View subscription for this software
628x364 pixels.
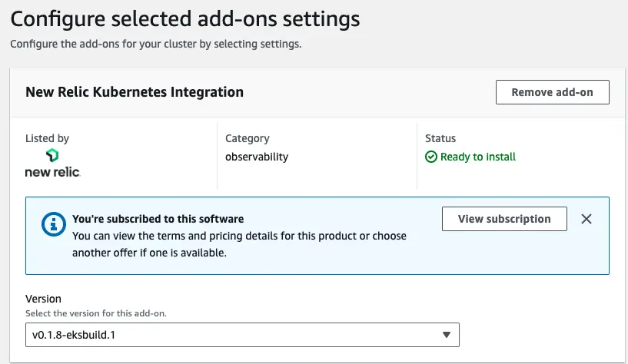coord(504,219)
